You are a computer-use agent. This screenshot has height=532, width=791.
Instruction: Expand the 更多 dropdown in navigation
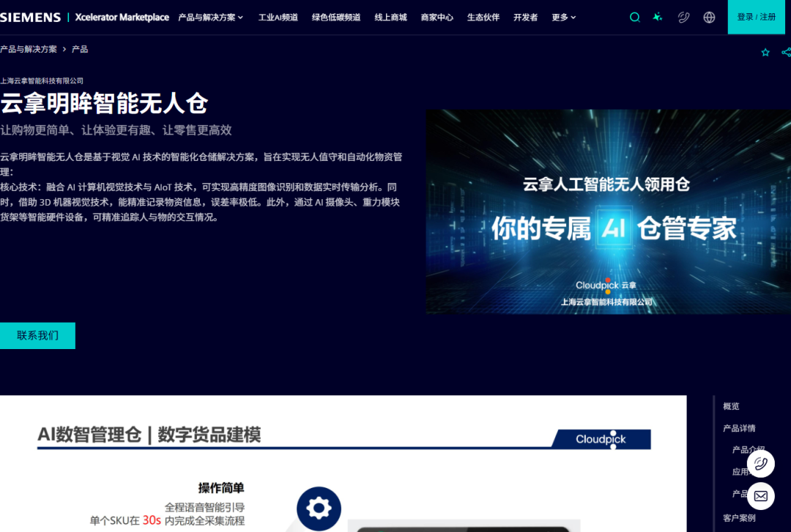click(563, 17)
